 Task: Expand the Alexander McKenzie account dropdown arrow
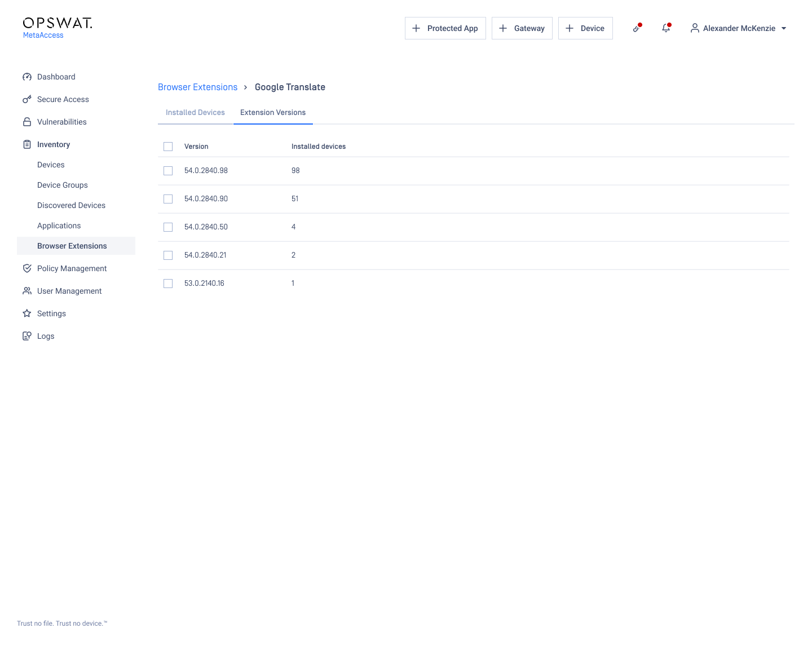[784, 28]
